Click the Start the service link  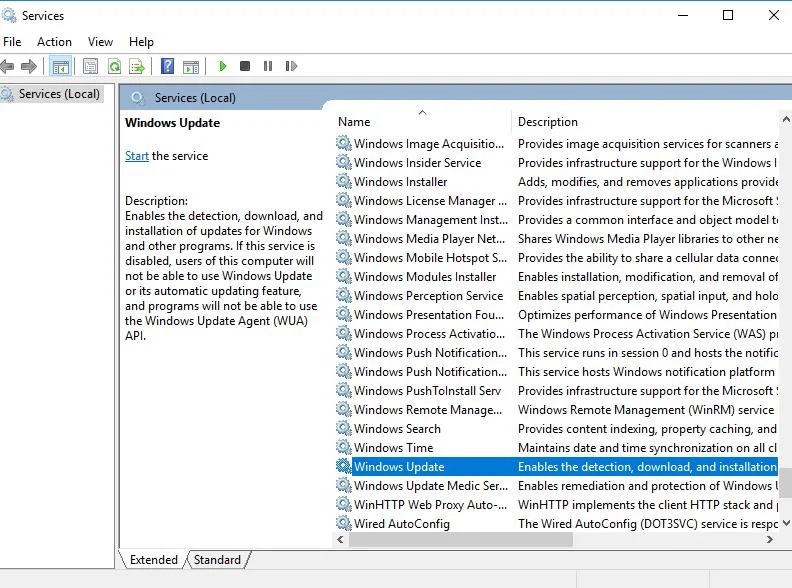[136, 156]
